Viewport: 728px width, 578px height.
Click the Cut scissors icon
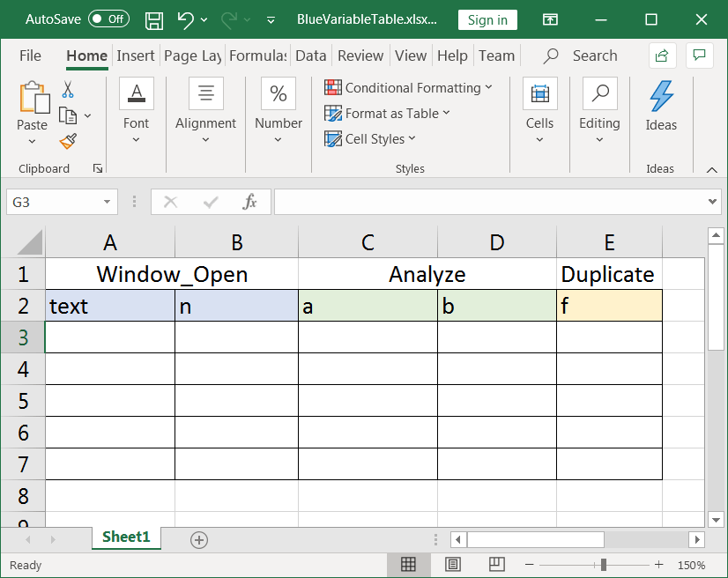[68, 90]
